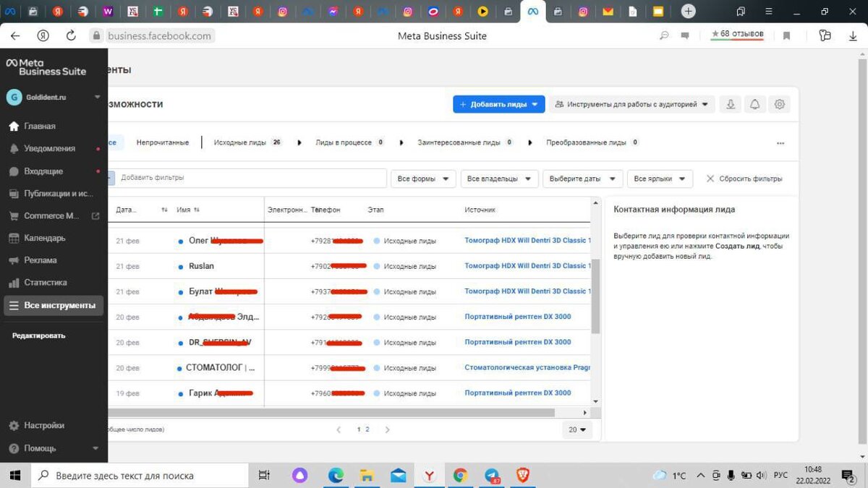Select Лиды в процессе stage tab
The image size is (868, 488).
pyautogui.click(x=350, y=142)
